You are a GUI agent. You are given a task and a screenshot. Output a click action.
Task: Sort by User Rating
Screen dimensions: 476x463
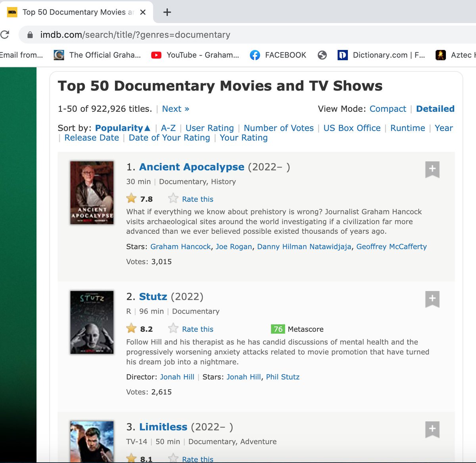tap(210, 128)
